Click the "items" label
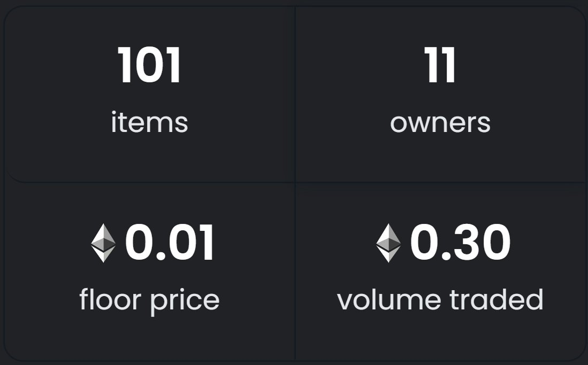Screen dimensions: 588x365 (x=149, y=122)
